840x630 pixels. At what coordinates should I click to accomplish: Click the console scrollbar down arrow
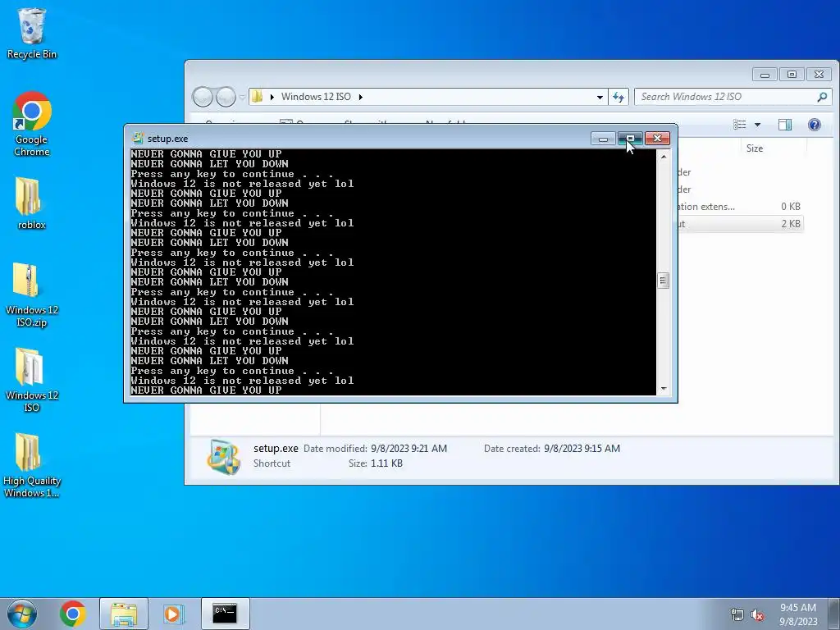point(663,389)
